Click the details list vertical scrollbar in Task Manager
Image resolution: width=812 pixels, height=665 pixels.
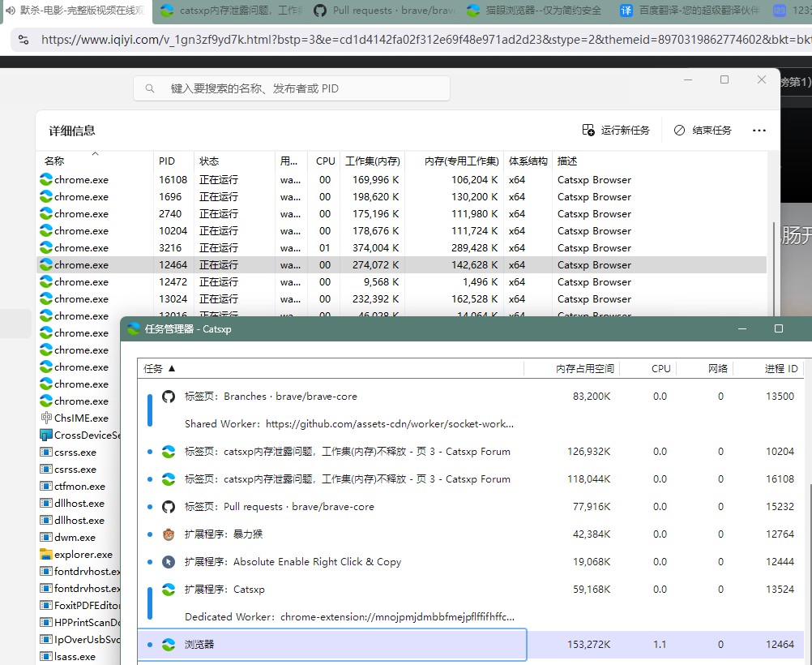point(774,269)
